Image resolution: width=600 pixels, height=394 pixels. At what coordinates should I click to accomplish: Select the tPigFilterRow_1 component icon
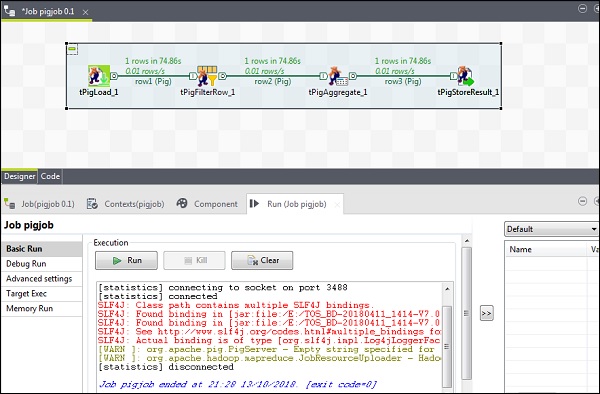[207, 76]
